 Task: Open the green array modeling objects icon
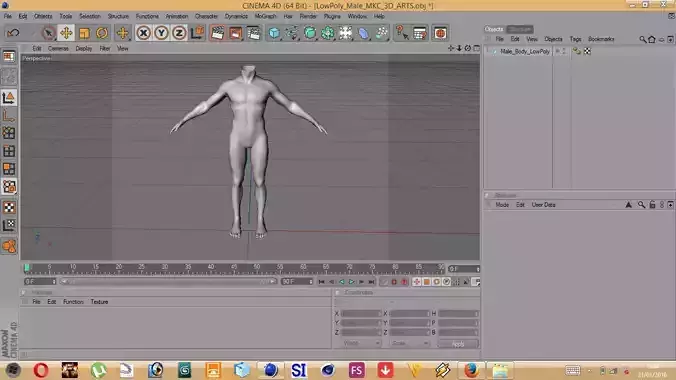click(x=328, y=33)
